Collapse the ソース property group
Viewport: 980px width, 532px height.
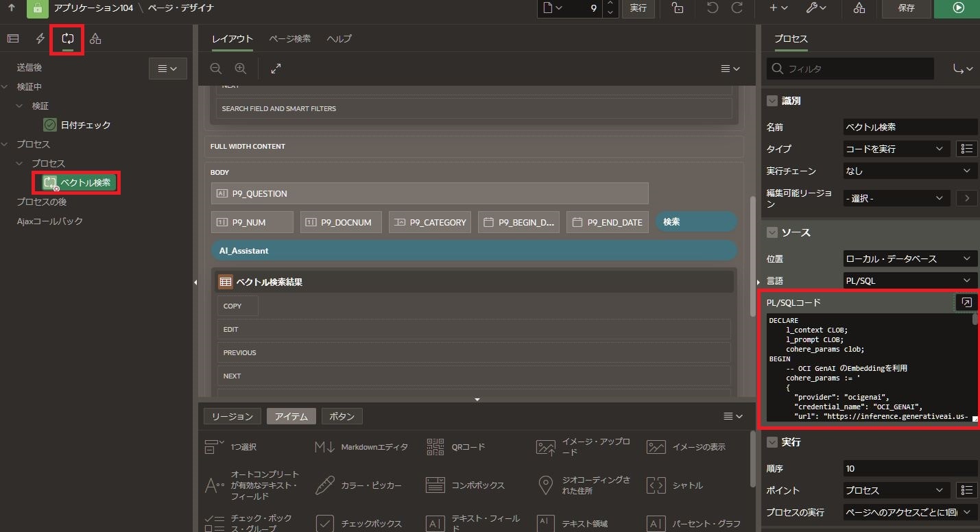click(x=772, y=232)
